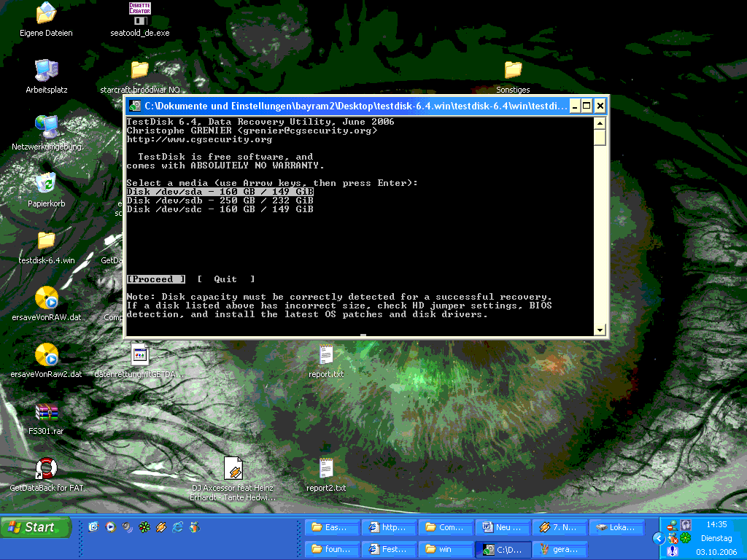Select the Quit option in TestDisk
The height and width of the screenshot is (560, 747).
click(x=226, y=279)
